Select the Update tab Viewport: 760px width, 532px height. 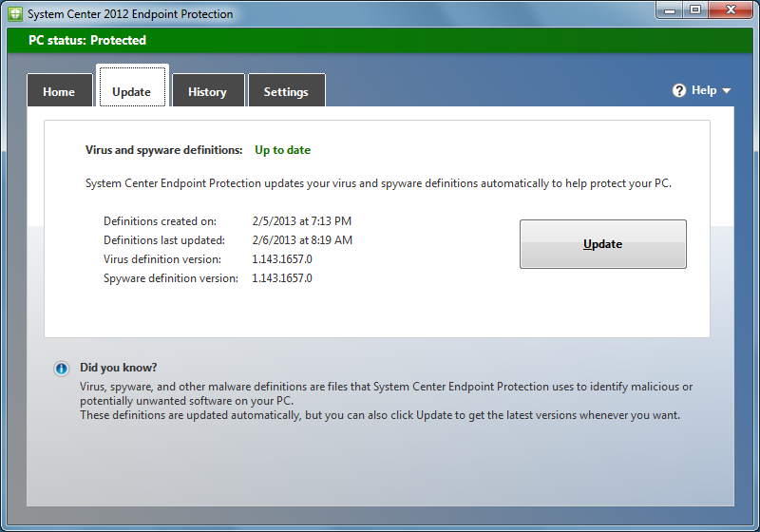tap(132, 86)
